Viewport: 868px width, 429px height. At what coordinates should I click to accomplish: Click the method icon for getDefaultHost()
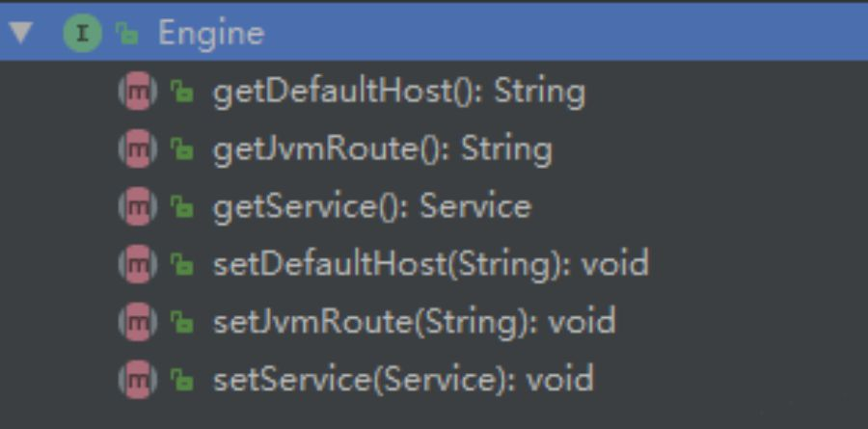tap(138, 92)
